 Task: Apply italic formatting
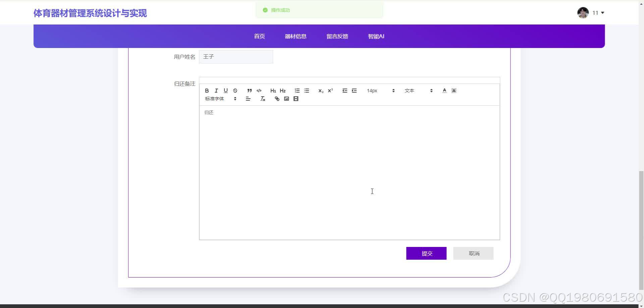click(216, 91)
